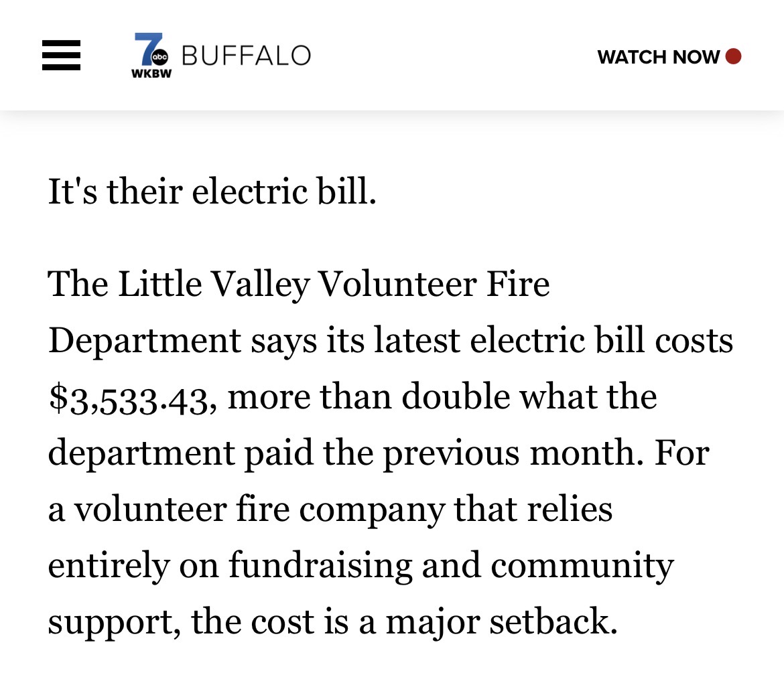Image resolution: width=784 pixels, height=679 pixels.
Task: Open the hamburger navigation menu
Action: click(x=61, y=56)
